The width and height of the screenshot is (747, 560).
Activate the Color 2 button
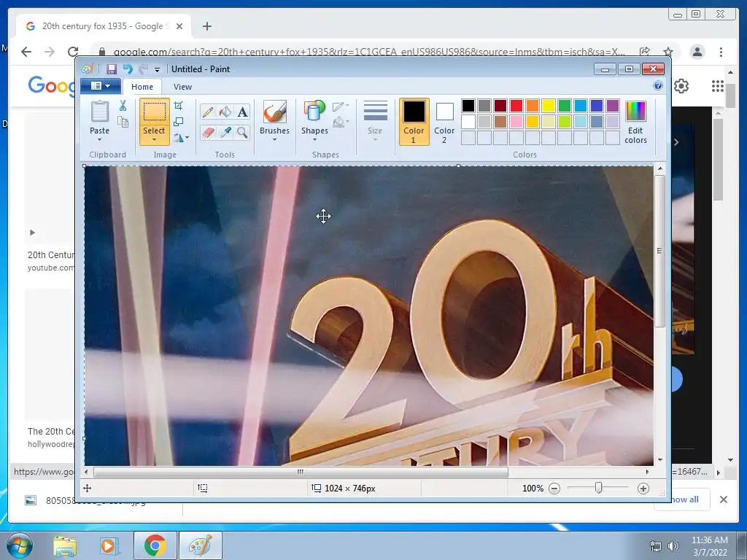click(x=444, y=122)
